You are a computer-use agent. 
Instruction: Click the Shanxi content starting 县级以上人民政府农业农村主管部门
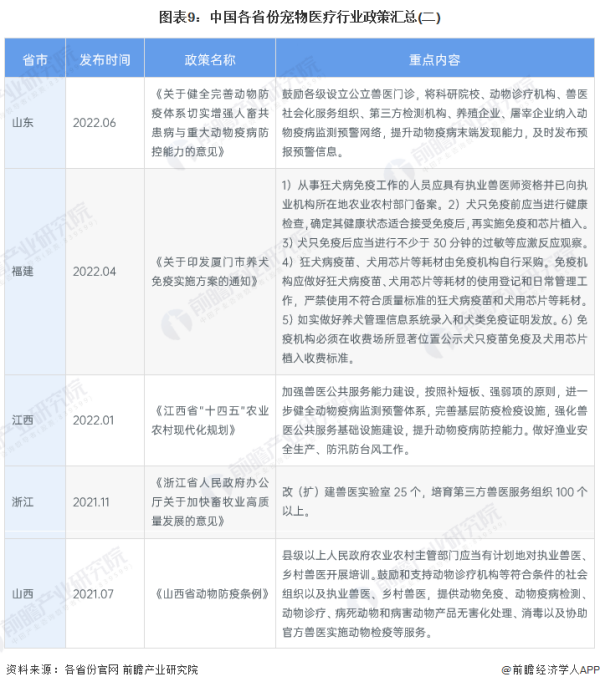point(434,594)
